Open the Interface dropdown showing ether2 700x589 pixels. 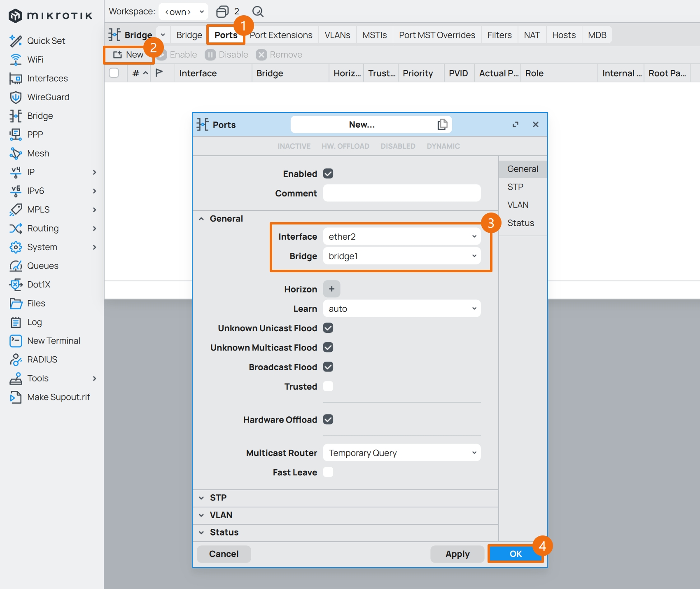[402, 236]
